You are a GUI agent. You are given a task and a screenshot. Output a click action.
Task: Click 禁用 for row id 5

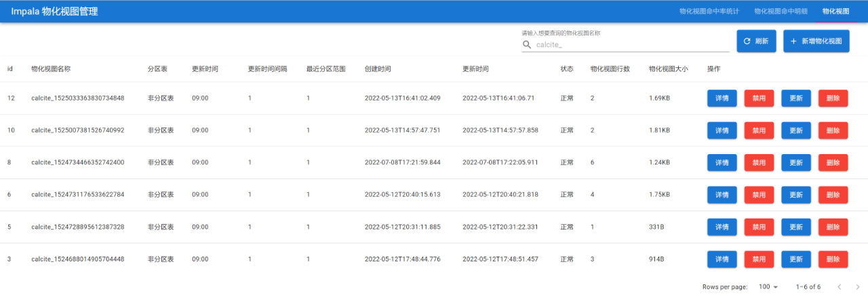pyautogui.click(x=759, y=227)
